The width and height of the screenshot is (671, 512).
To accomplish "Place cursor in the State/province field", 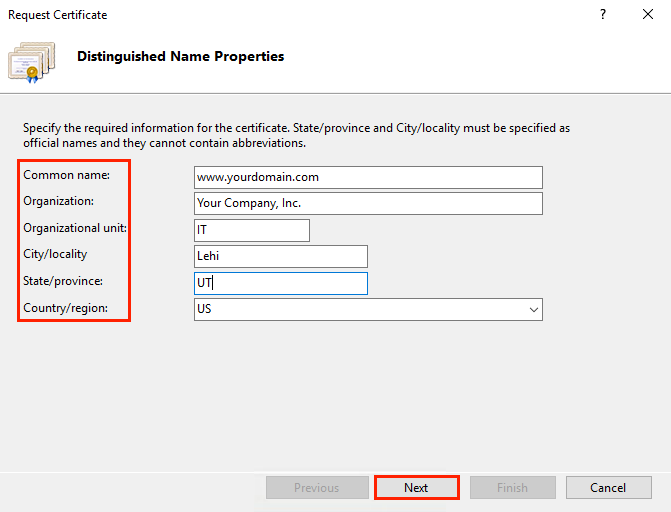I will 281,283.
